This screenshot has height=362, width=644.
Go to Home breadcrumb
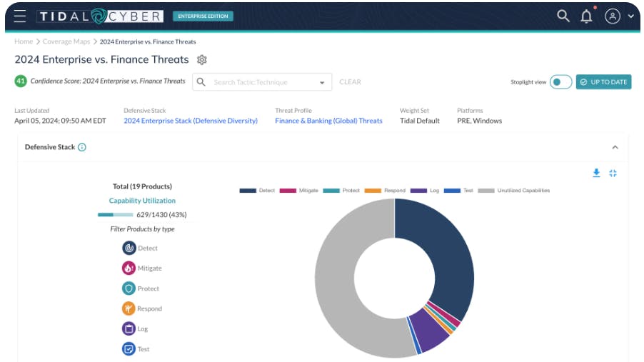(x=24, y=42)
